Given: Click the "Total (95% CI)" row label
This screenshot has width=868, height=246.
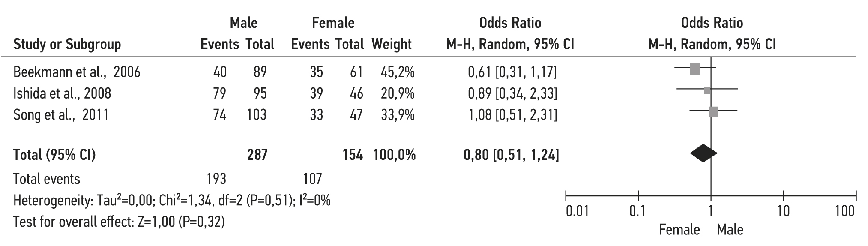Looking at the screenshot, I should click(54, 155).
